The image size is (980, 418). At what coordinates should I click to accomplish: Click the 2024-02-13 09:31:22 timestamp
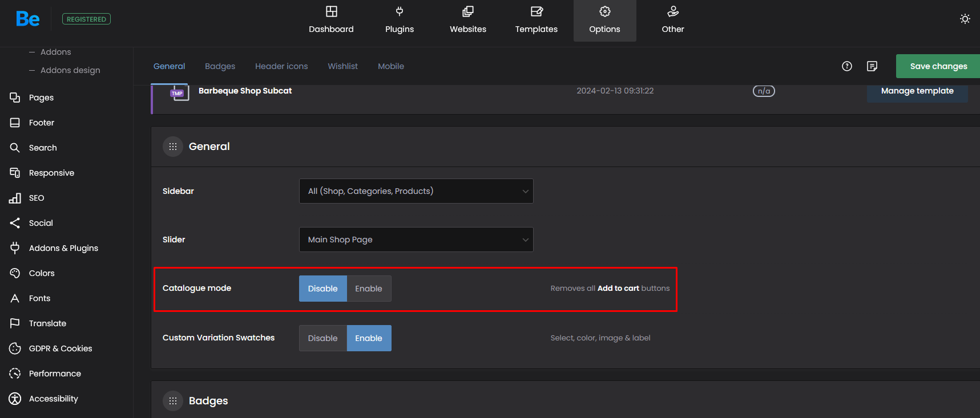pyautogui.click(x=615, y=91)
